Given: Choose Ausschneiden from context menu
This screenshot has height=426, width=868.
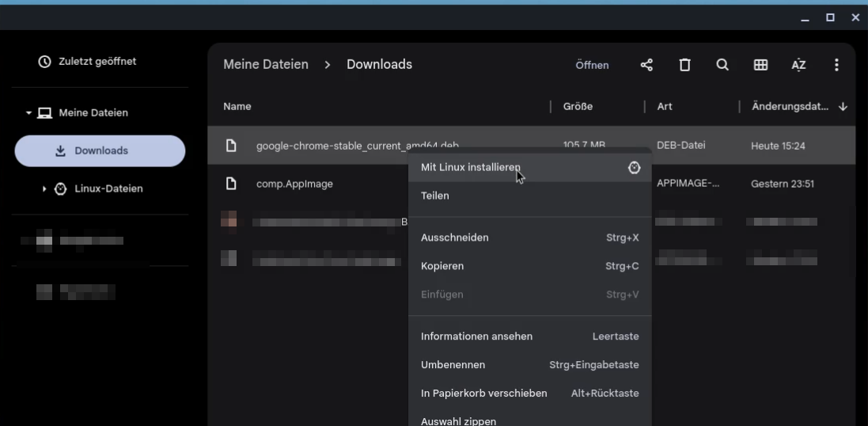Looking at the screenshot, I should (x=530, y=238).
